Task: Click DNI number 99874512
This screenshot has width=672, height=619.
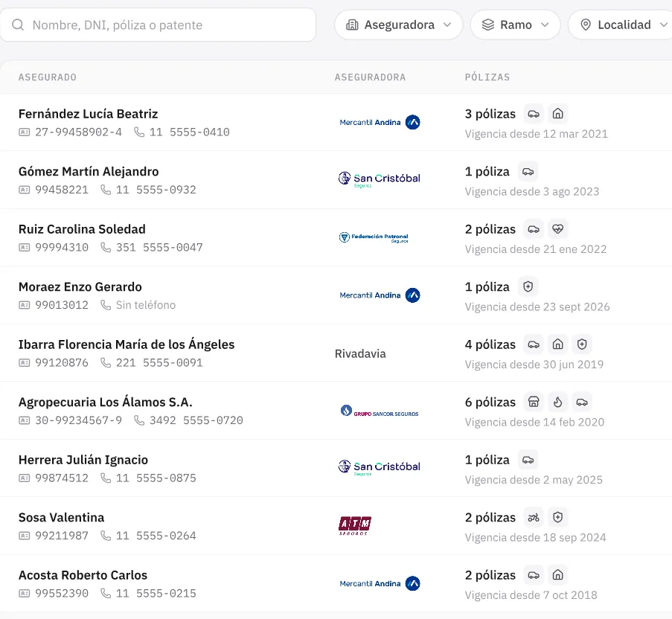Action: (62, 478)
